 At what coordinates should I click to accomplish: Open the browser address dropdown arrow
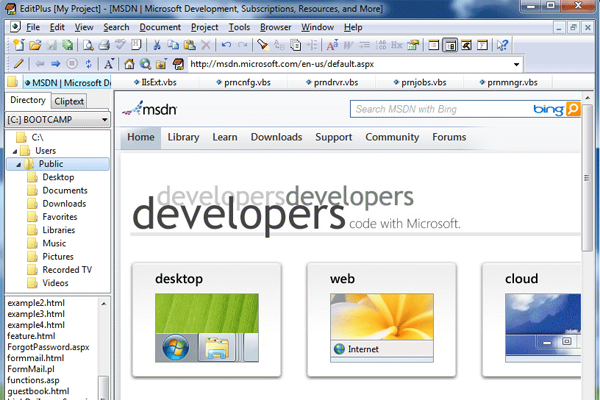click(x=516, y=64)
